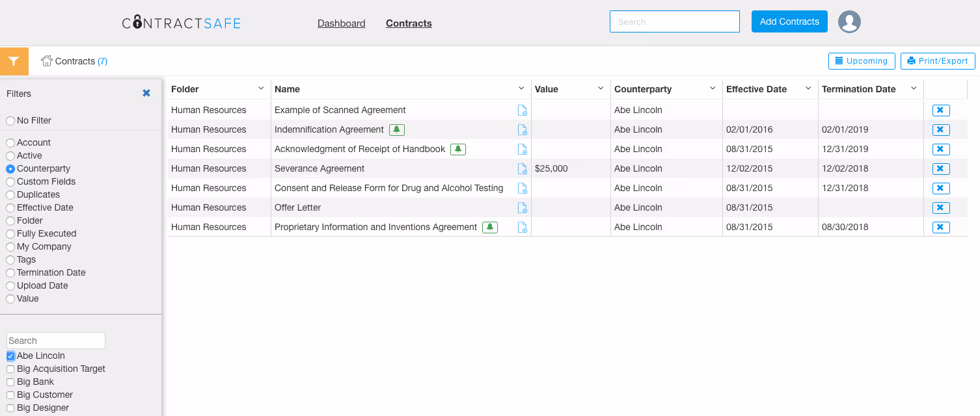Open the user profile avatar icon

coord(849,21)
